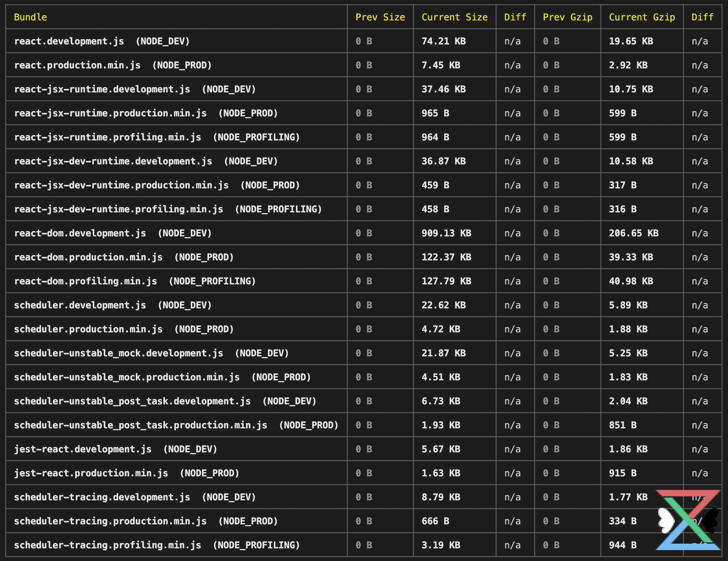Select scheduler-unstable_post_task.production.min.js bundle name

141,425
